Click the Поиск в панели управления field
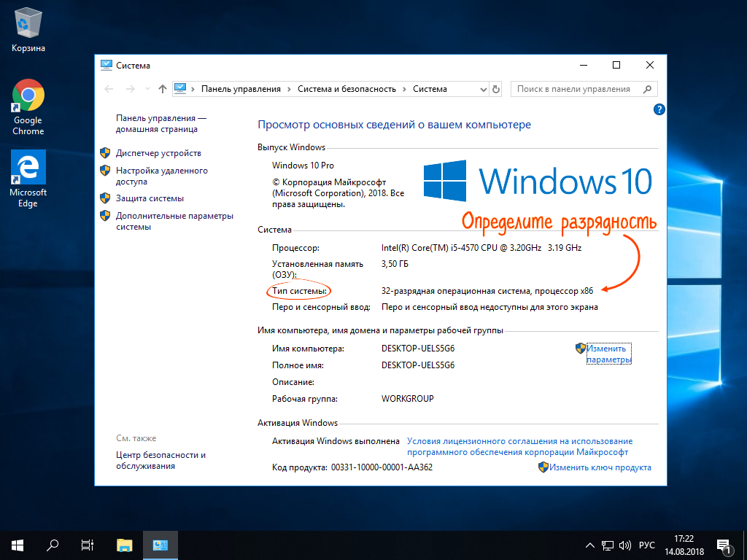This screenshot has height=560, width=747. 584,89
